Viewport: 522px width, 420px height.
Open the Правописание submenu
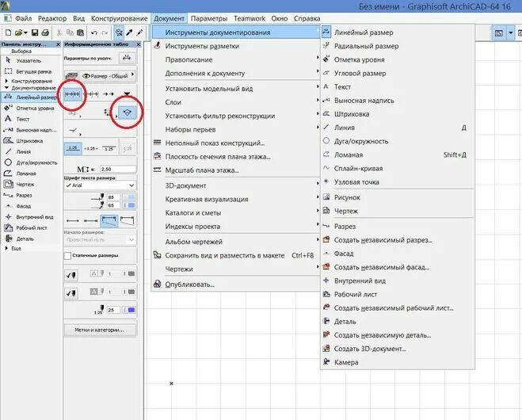point(236,59)
